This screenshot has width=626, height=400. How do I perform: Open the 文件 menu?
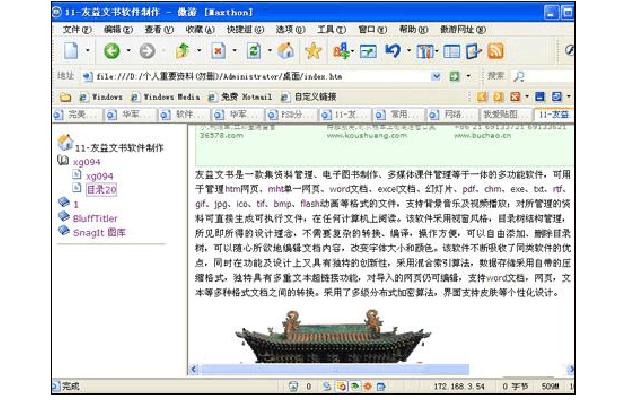(x=77, y=29)
